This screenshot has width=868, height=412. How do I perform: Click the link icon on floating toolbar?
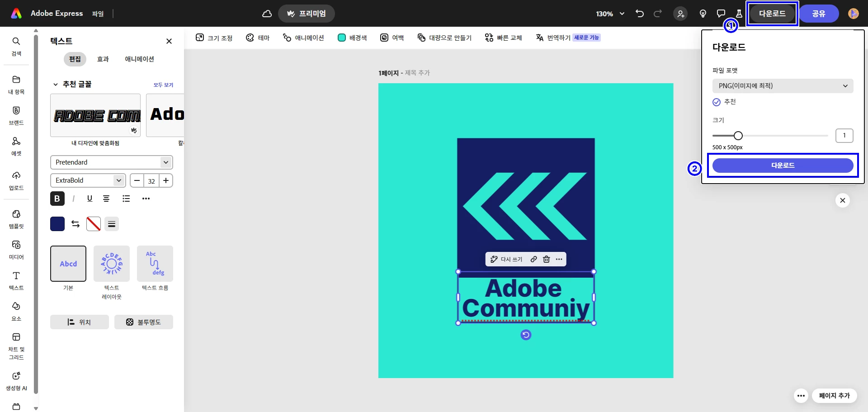(534, 259)
